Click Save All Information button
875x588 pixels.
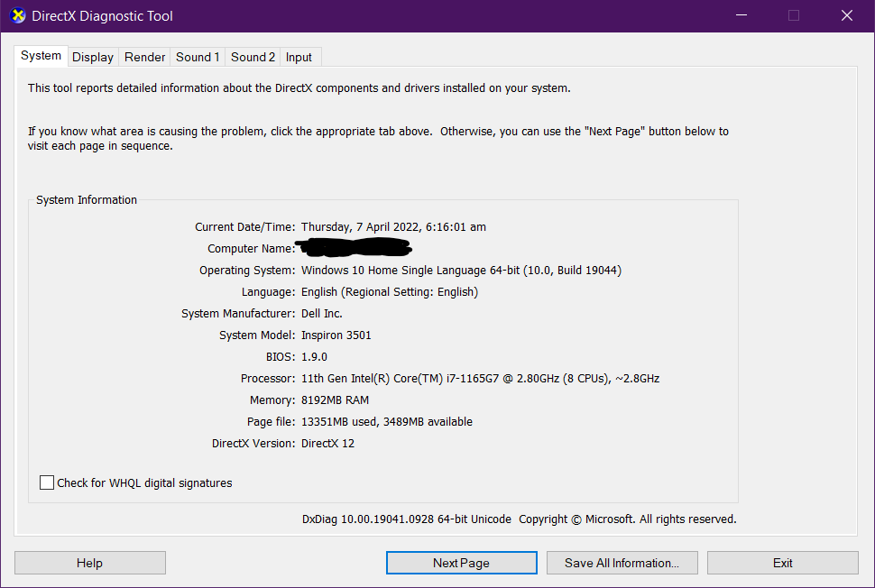[x=622, y=563]
